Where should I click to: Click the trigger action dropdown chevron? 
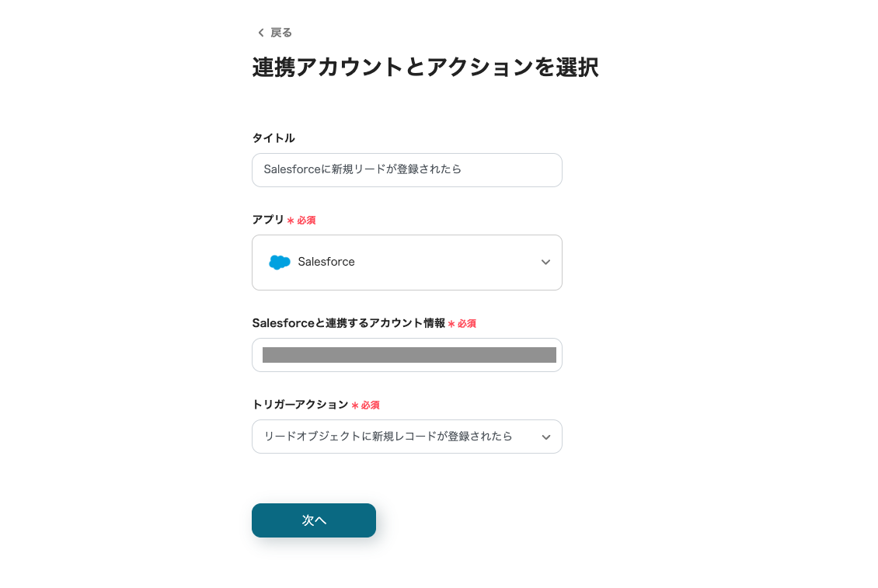coord(545,437)
